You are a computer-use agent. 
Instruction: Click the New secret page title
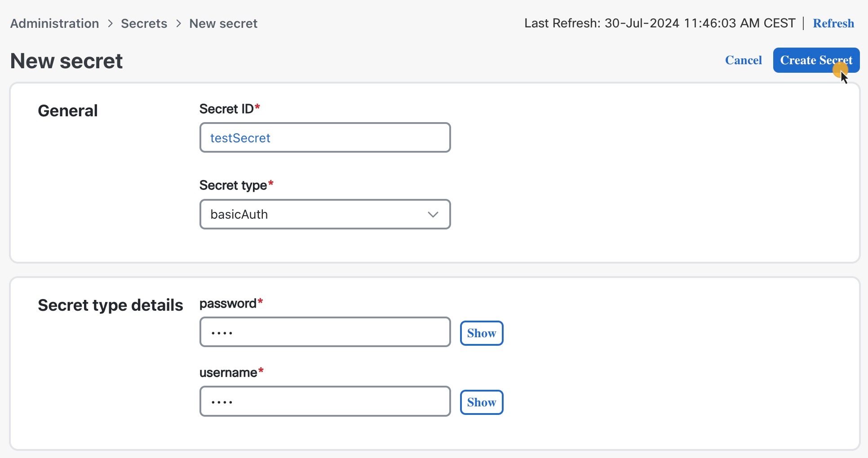coord(66,61)
